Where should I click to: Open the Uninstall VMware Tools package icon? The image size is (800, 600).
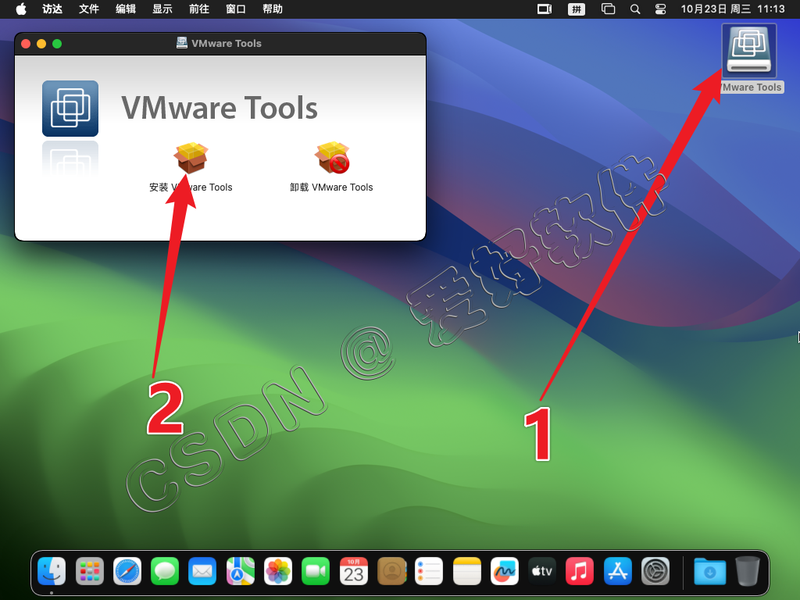tap(332, 158)
